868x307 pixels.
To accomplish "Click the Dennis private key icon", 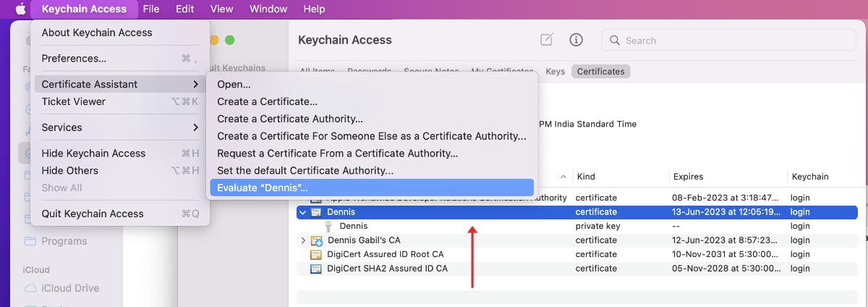I will (329, 227).
